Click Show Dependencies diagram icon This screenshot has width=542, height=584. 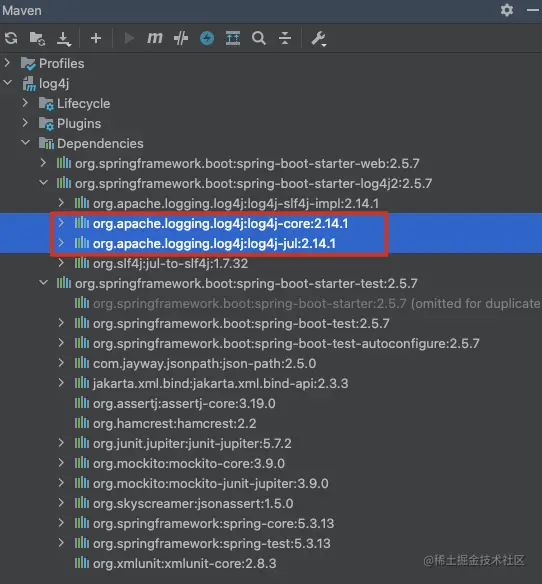pyautogui.click(x=233, y=38)
